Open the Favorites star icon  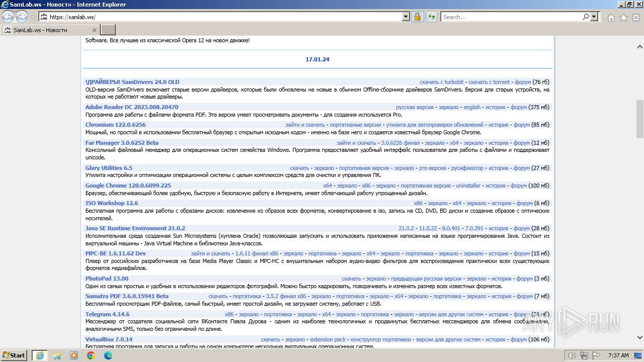coord(623,18)
